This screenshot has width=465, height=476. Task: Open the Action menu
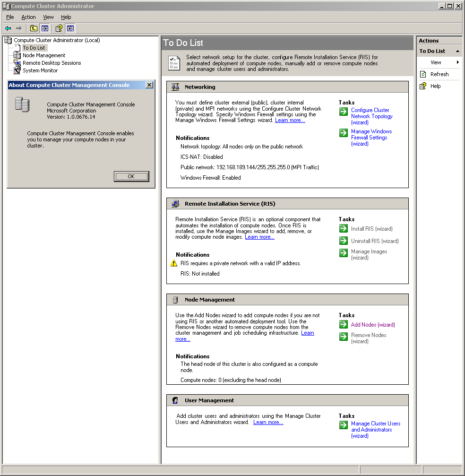pyautogui.click(x=28, y=17)
